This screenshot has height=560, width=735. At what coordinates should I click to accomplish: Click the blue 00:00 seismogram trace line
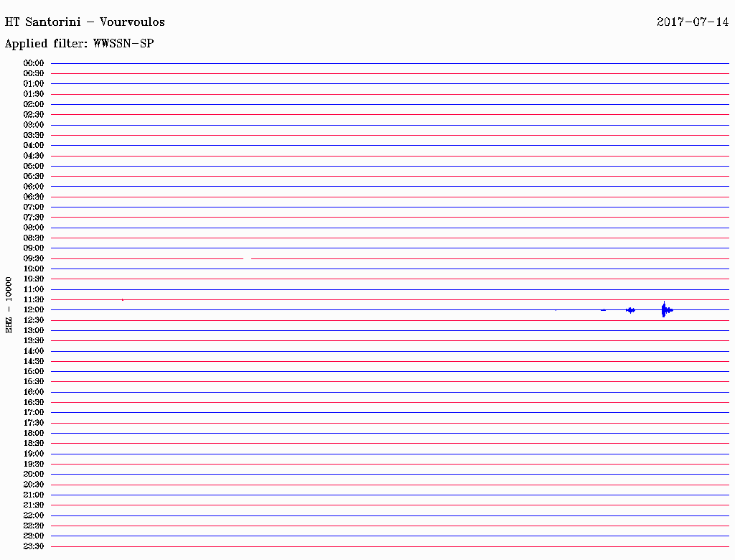click(x=390, y=63)
